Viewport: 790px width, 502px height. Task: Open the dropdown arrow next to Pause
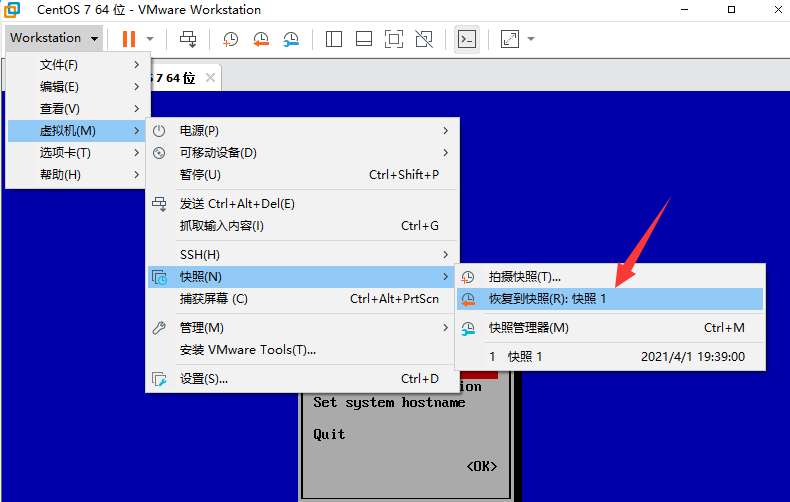[150, 39]
